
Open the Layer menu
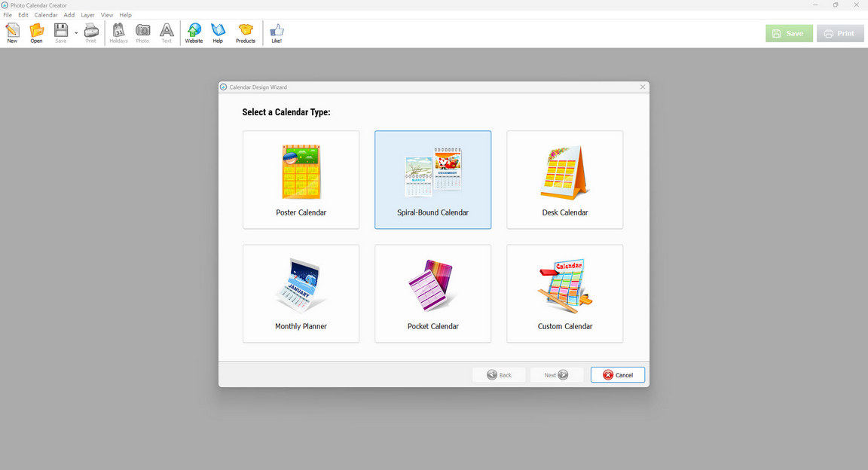[x=88, y=15]
